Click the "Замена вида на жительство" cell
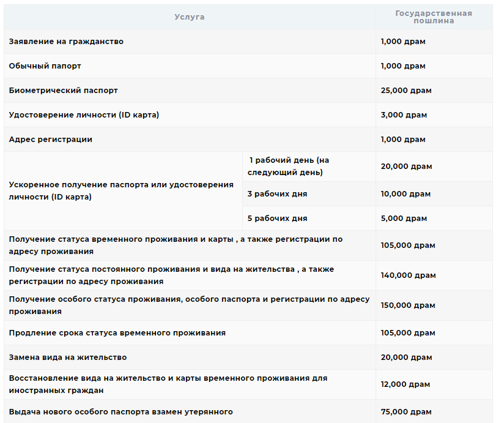 (x=68, y=357)
